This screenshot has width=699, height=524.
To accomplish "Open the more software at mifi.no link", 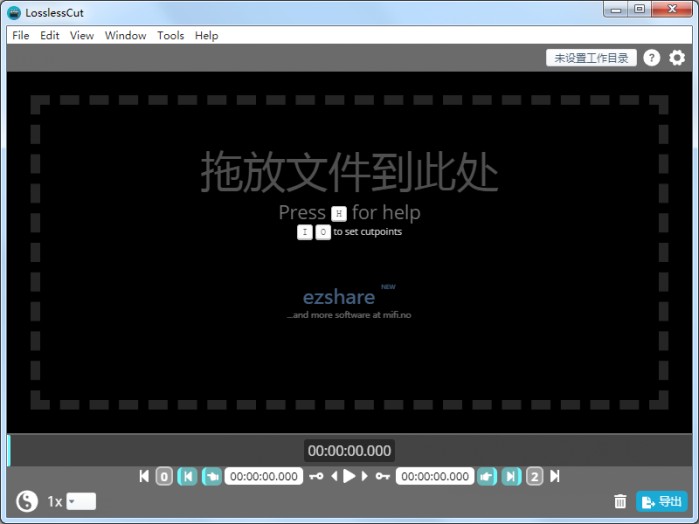I will (x=349, y=315).
